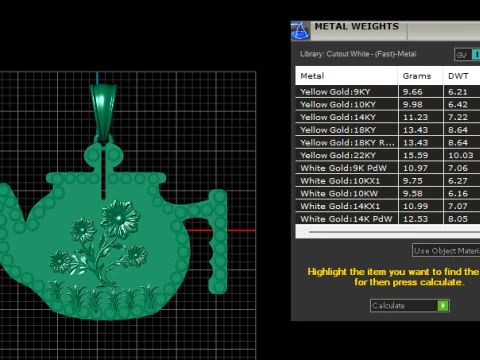Click the 9.58 grams value
The height and width of the screenshot is (360, 480).
[412, 193]
